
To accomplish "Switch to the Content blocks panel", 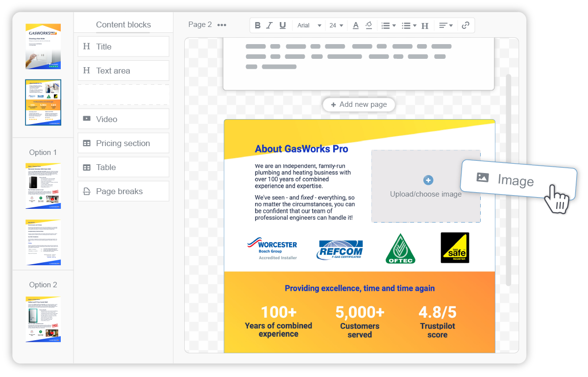I will 123,25.
